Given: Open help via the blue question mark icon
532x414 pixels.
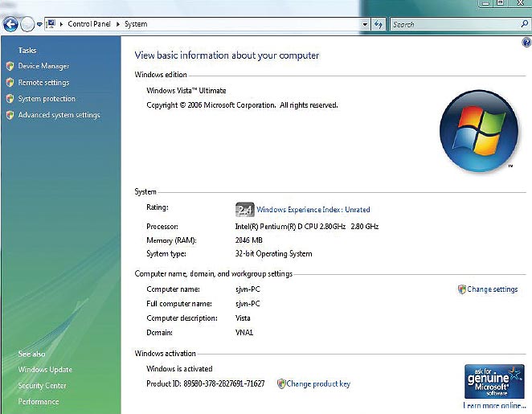Looking at the screenshot, I should point(526,42).
